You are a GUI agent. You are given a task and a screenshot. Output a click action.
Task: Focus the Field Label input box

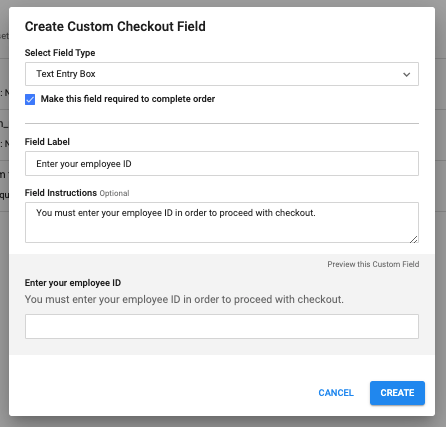222,164
